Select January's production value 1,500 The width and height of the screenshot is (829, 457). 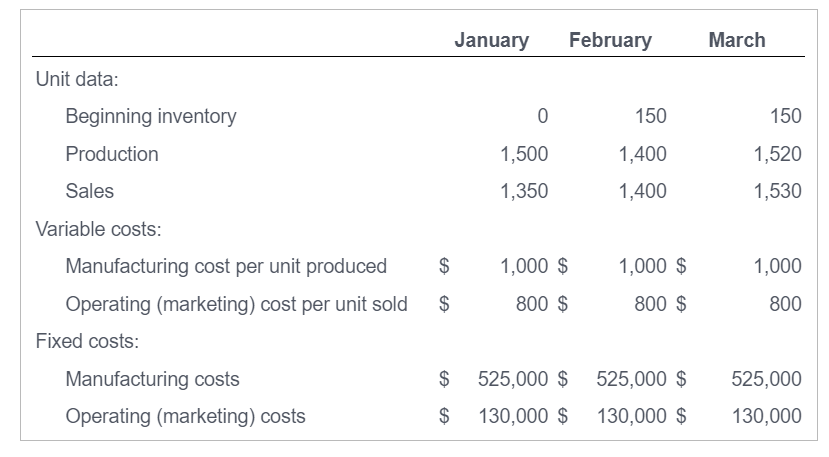(524, 154)
